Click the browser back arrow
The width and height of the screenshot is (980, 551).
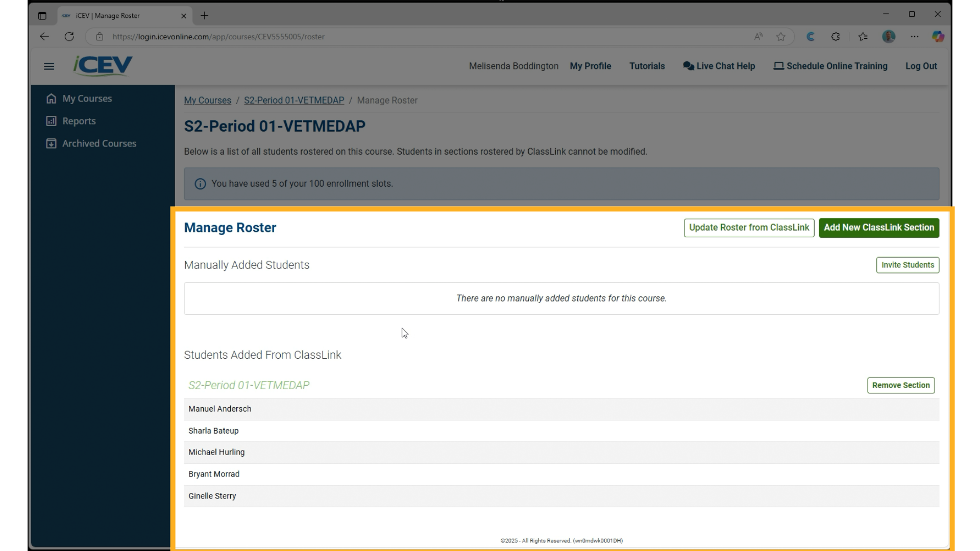[x=44, y=36]
